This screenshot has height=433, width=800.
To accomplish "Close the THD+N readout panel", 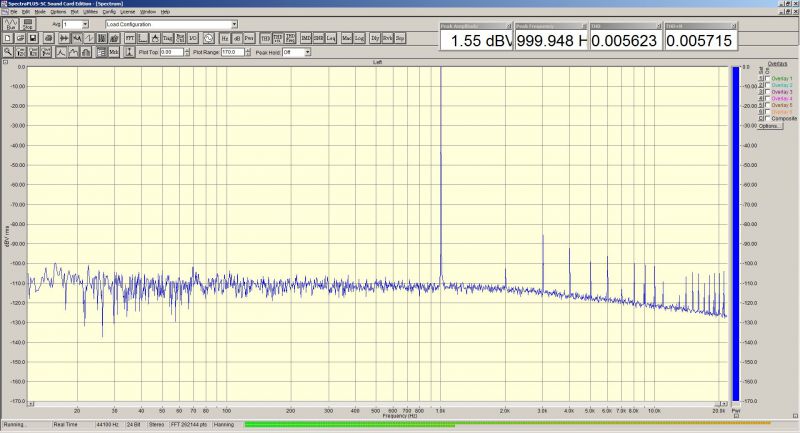I will (734, 26).
